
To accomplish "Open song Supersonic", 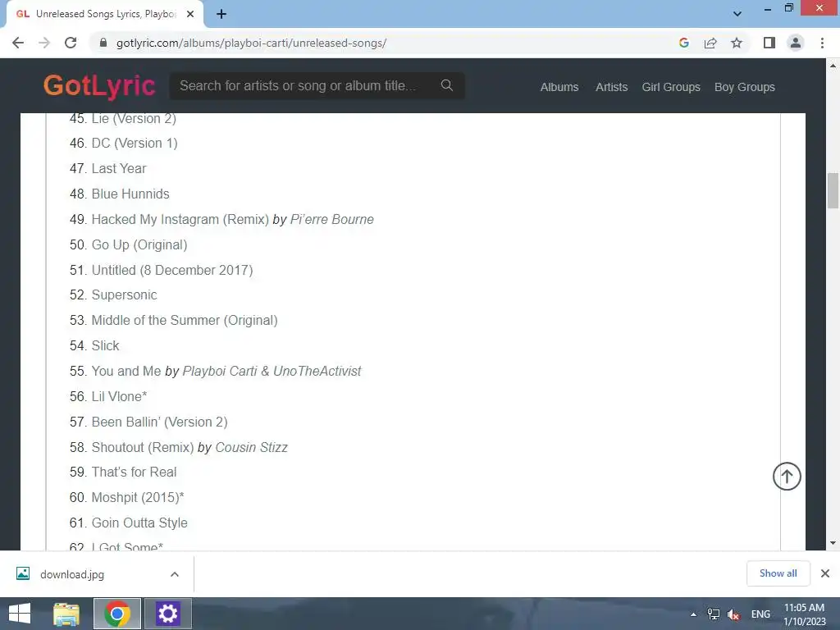I will coord(125,295).
